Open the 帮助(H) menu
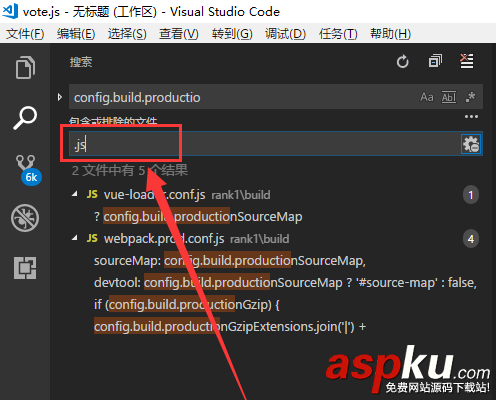Screen dimensions: 496x400 (390, 34)
